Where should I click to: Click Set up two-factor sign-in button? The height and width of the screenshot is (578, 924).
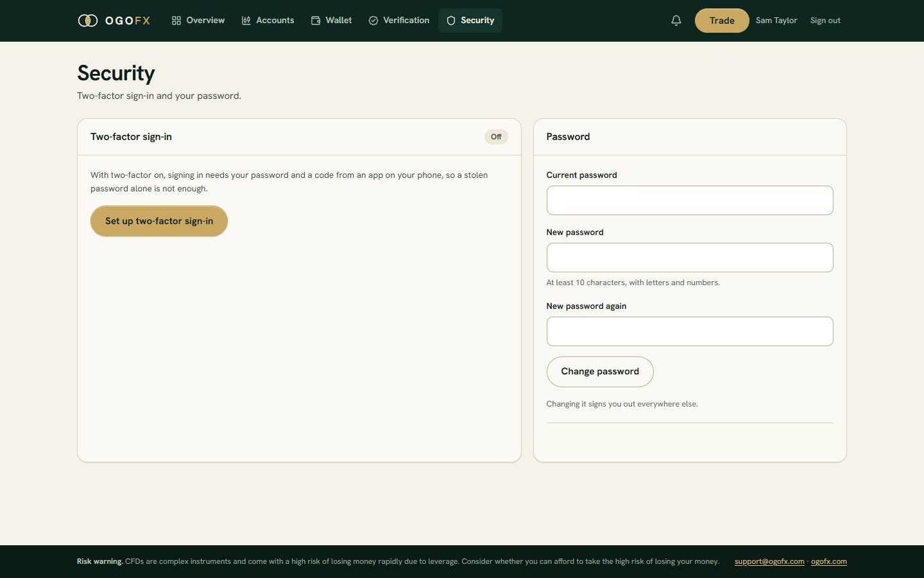coord(159,221)
